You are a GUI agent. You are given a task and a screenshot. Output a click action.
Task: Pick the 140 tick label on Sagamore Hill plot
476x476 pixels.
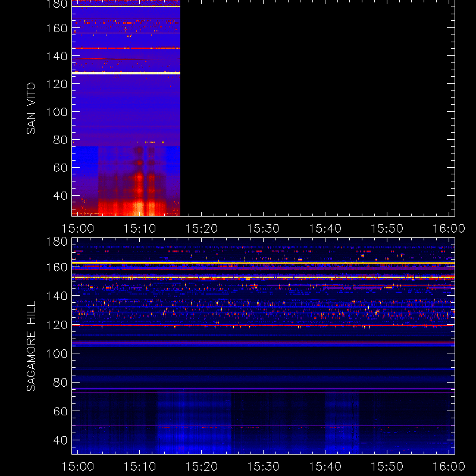point(57,296)
